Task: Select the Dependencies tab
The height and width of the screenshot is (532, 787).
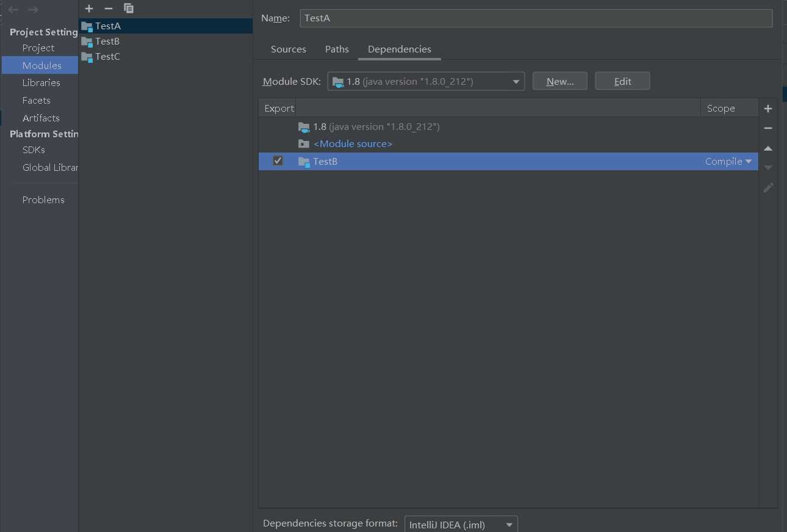Action: [400, 49]
